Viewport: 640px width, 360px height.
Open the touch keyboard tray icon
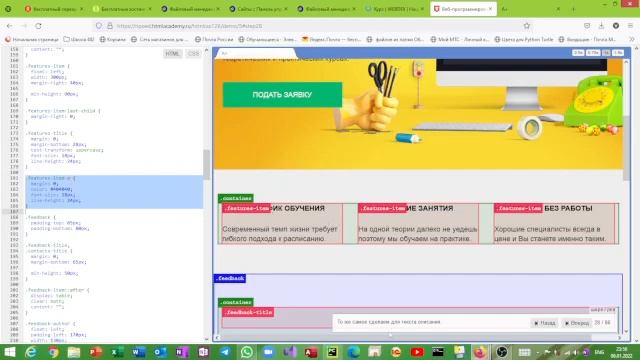(x=524, y=352)
